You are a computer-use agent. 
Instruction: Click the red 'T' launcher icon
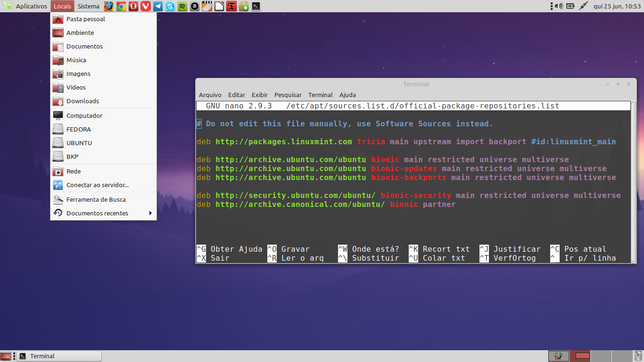(x=231, y=6)
